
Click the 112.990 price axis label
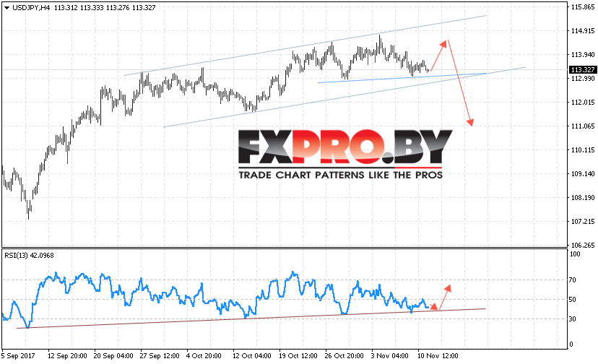(583, 79)
